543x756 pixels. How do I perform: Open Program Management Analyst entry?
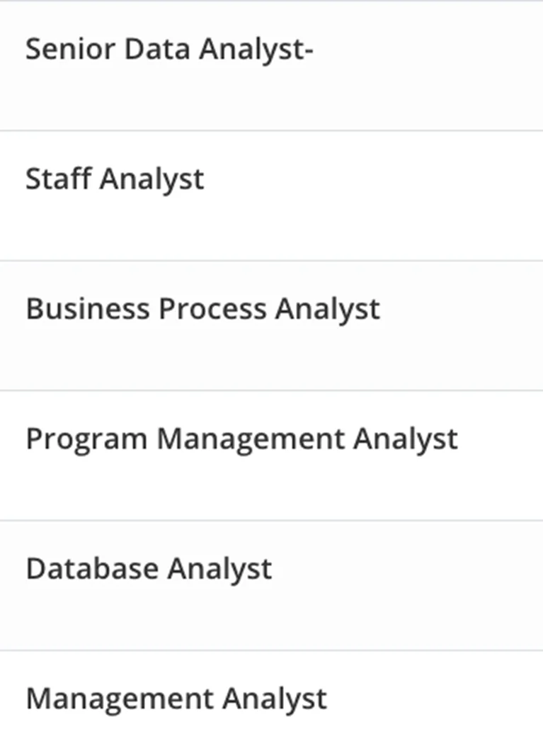[x=241, y=439]
